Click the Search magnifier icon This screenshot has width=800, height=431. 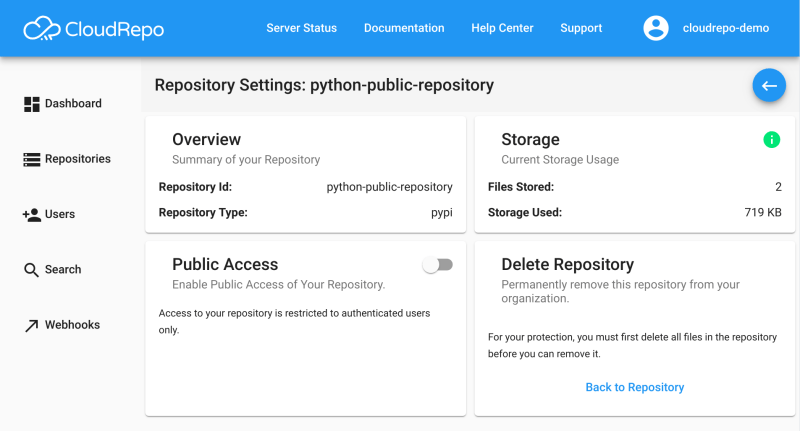31,270
